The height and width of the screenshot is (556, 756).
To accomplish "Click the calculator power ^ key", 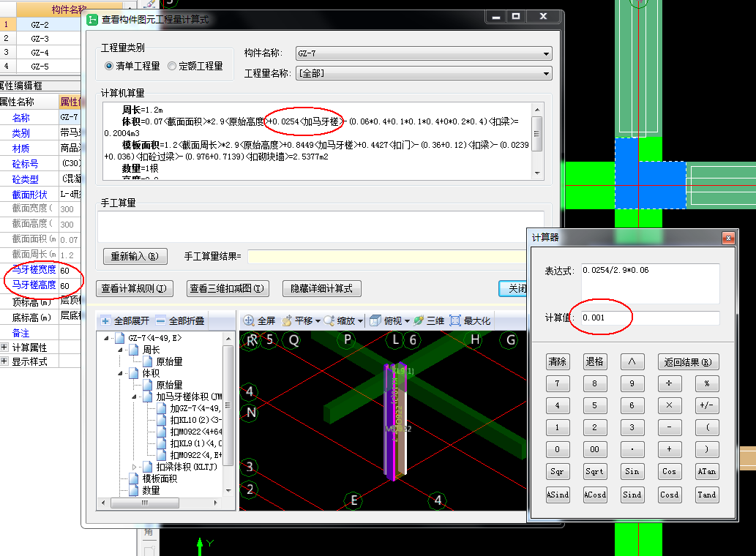I will [632, 362].
